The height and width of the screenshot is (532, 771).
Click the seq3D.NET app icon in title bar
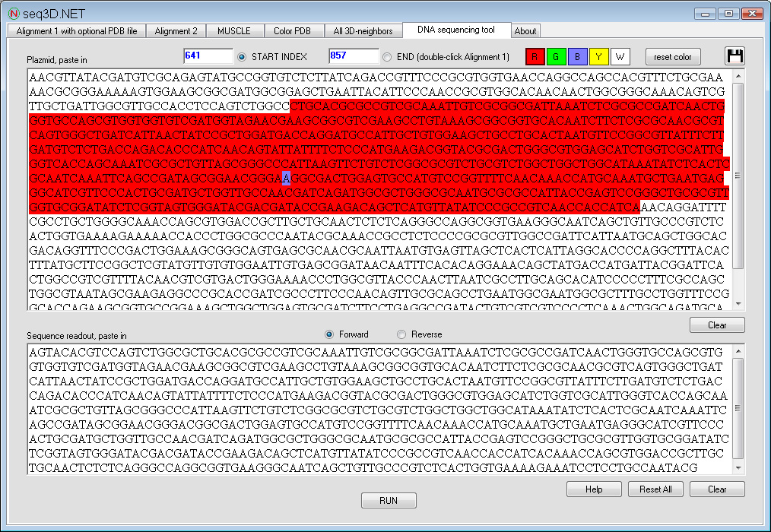[x=13, y=13]
